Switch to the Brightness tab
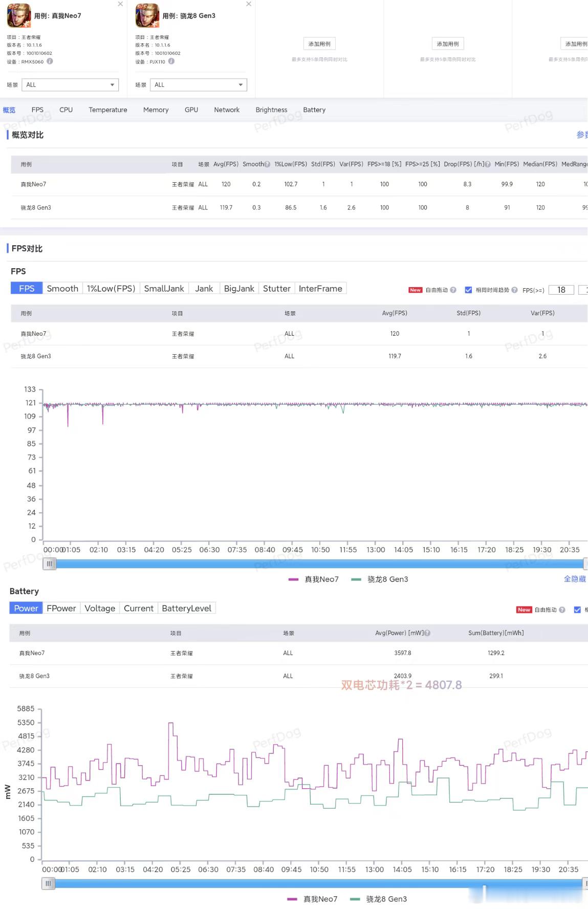The image size is (588, 909). pyautogui.click(x=271, y=110)
